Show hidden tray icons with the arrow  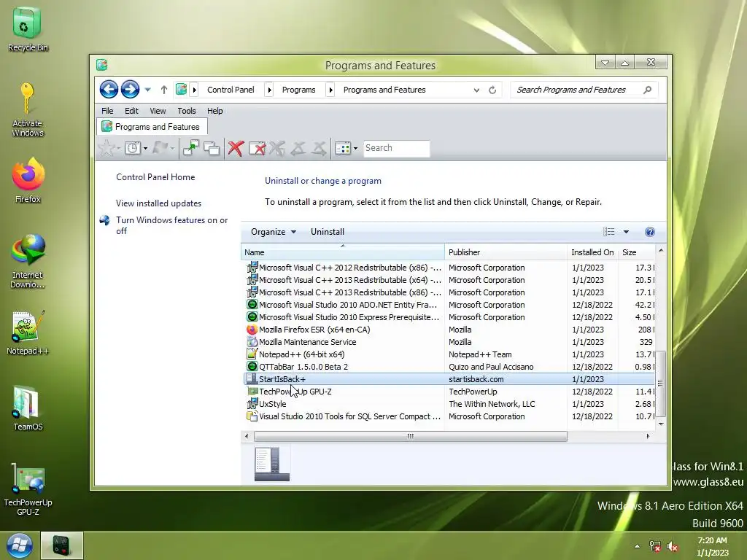637,546
